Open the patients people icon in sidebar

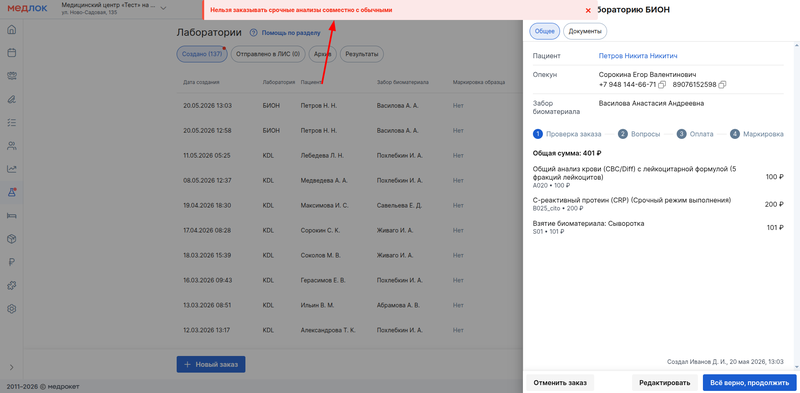pyautogui.click(x=12, y=146)
